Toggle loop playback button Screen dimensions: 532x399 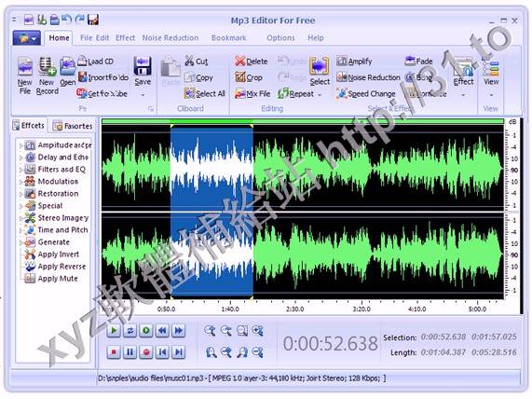tap(130, 330)
